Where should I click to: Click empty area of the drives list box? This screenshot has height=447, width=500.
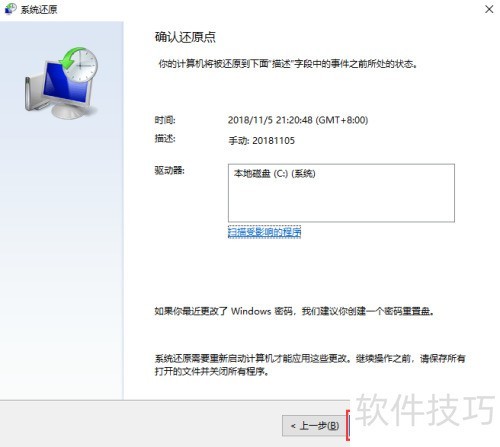pos(341,202)
